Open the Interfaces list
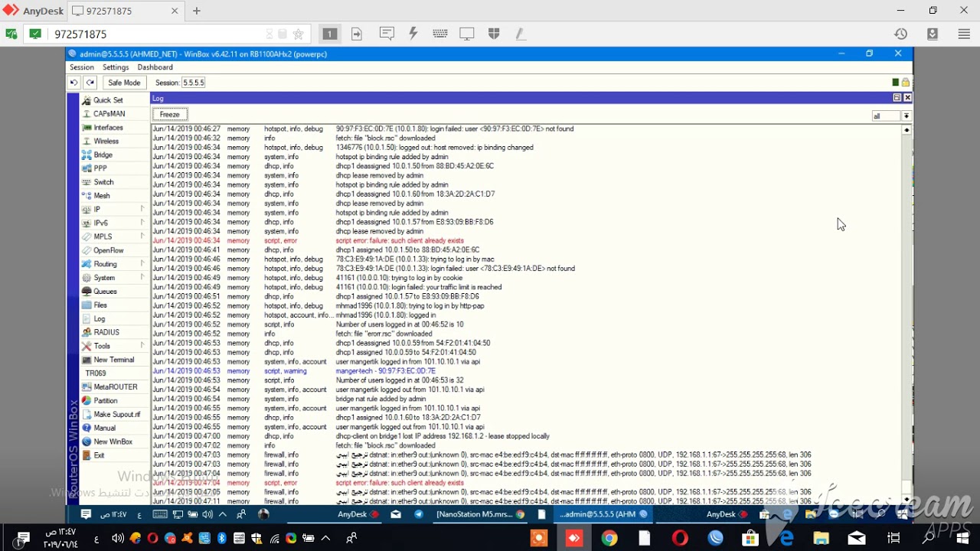Screen dimensions: 980x551 [108, 128]
